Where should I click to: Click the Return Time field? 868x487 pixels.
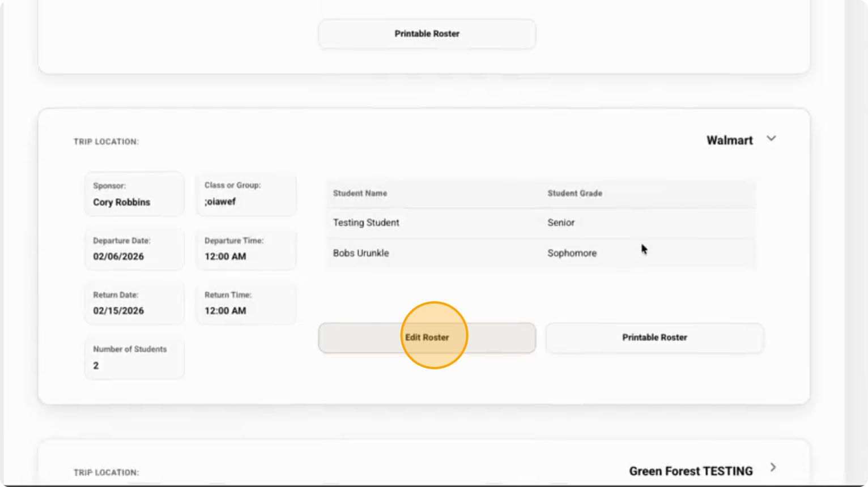pyautogui.click(x=246, y=303)
